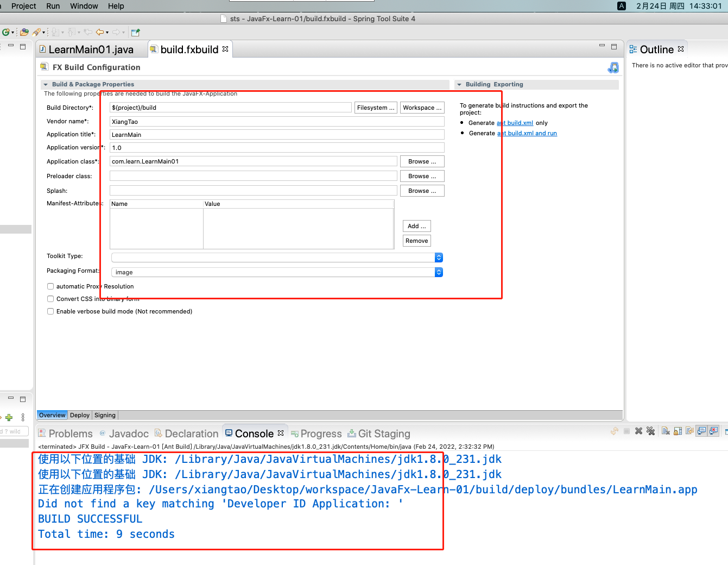
Task: Toggle Show Console on standard output icon
Action: click(x=701, y=431)
